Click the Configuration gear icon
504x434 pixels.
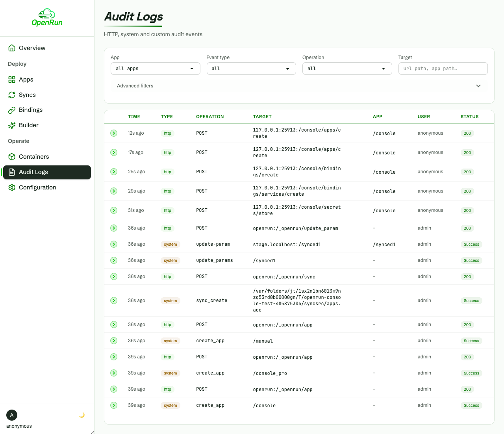point(12,187)
